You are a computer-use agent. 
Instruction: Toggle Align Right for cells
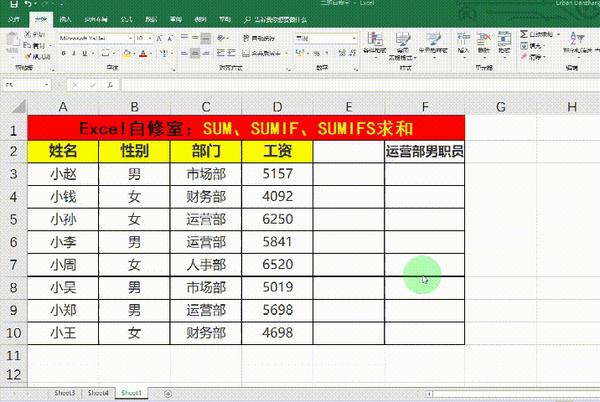tap(206, 53)
